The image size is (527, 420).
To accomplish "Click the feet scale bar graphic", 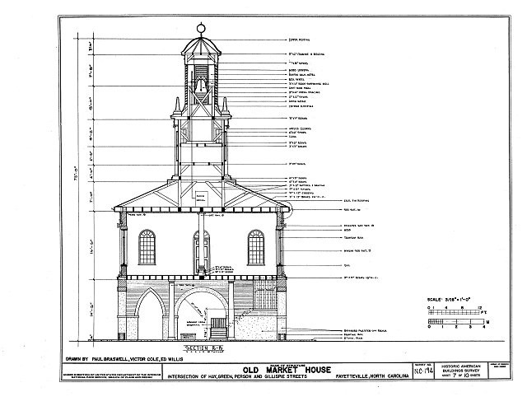I will (x=454, y=312).
